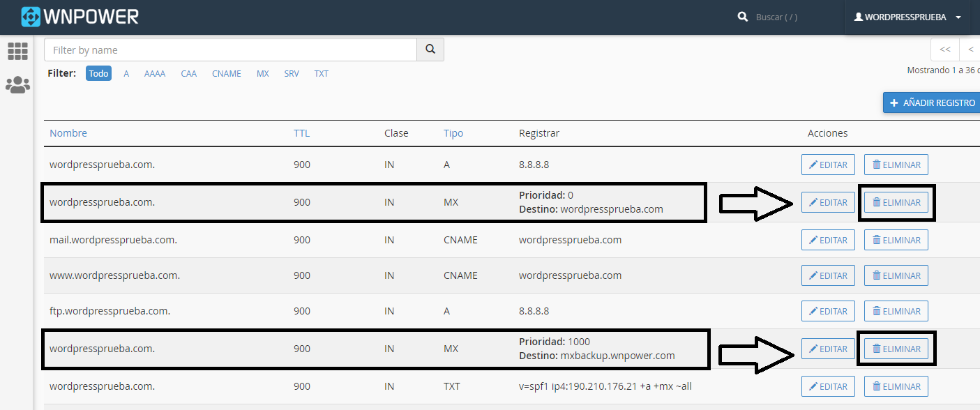Image resolution: width=980 pixels, height=410 pixels.
Task: Sort the table by Nombre column
Action: click(68, 133)
